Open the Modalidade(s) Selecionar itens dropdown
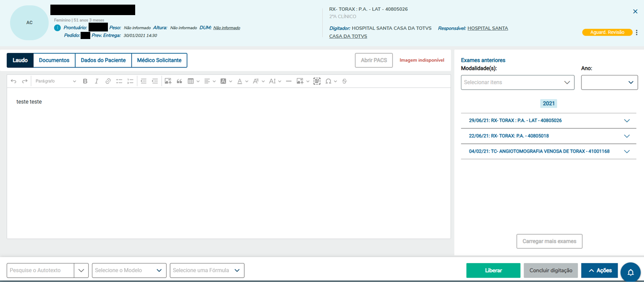Viewport: 644px width, 289px height. pyautogui.click(x=518, y=83)
